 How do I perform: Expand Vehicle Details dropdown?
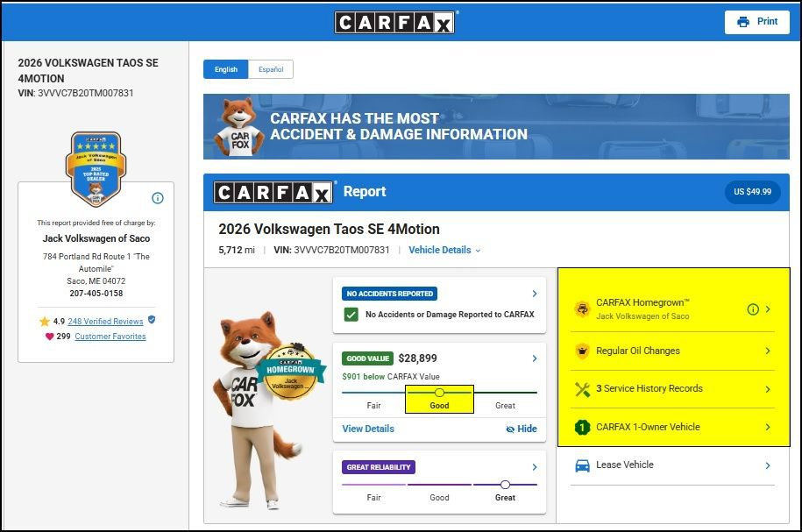[444, 250]
